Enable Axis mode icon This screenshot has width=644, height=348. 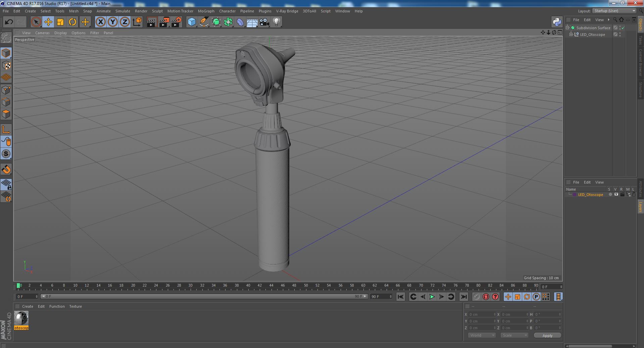pos(6,130)
